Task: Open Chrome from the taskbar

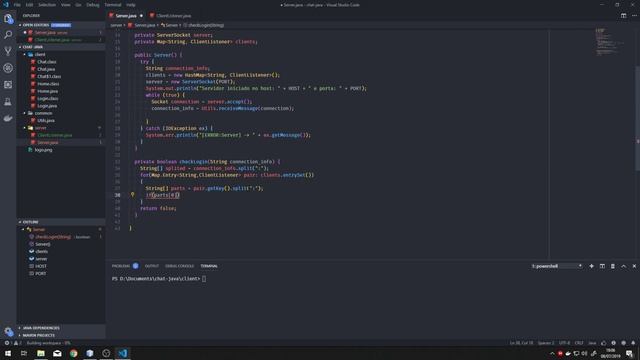Action: pos(73,353)
